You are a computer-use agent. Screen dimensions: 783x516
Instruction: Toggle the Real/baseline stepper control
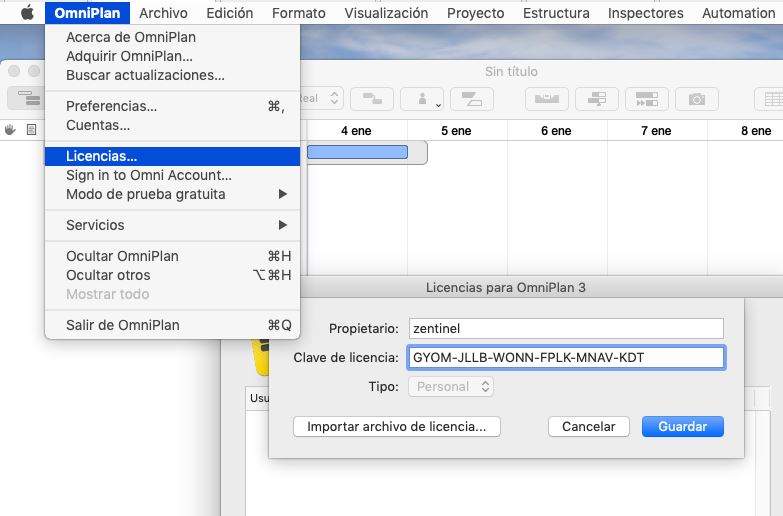[x=335, y=98]
